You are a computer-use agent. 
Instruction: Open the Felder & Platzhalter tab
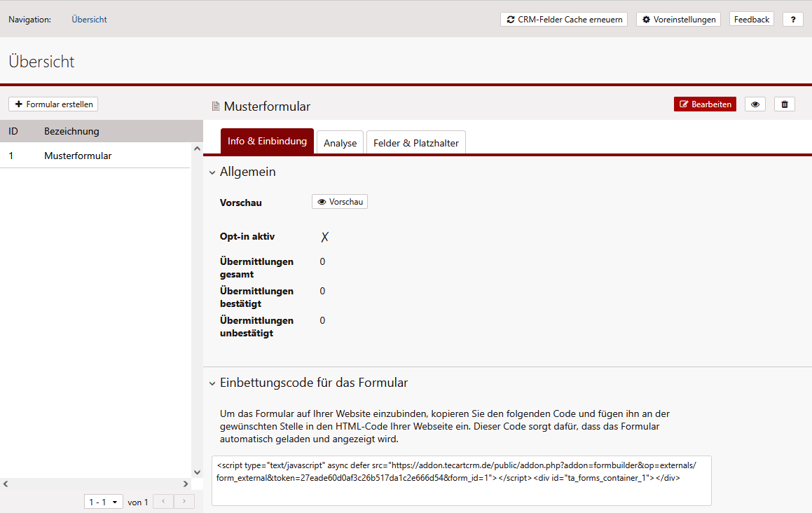point(415,143)
